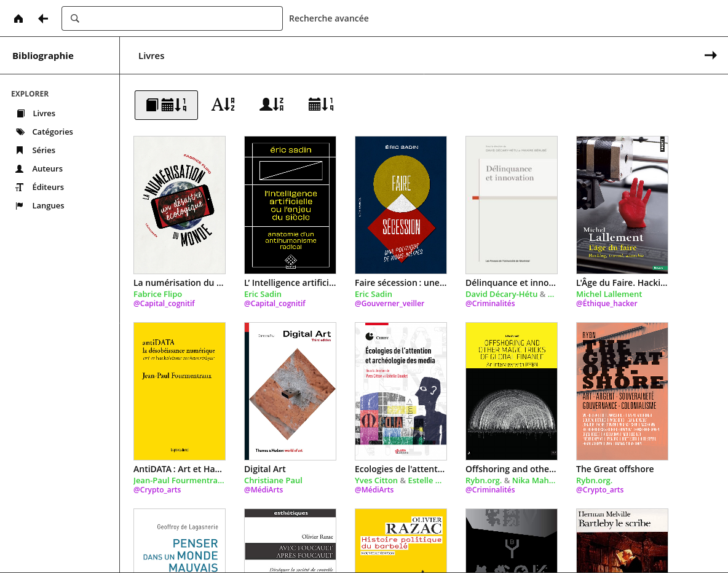
Task: Open L'intelligence artificielle book cover
Action: coord(290,205)
